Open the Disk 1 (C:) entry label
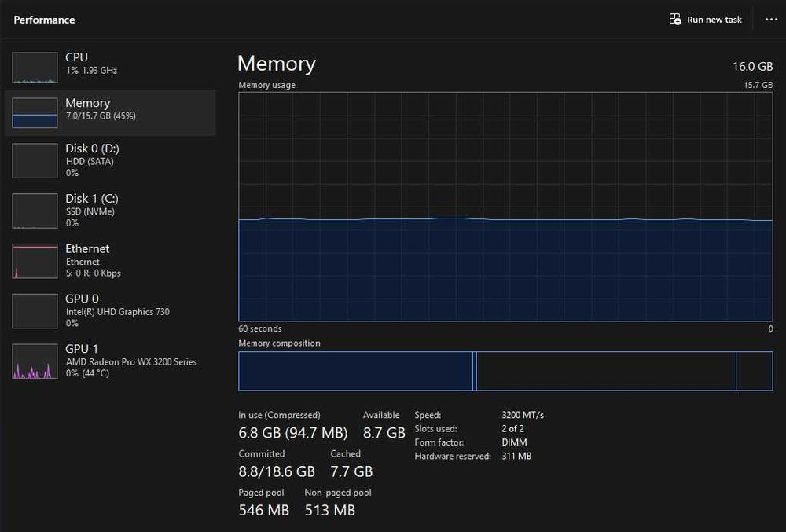 coord(92,198)
